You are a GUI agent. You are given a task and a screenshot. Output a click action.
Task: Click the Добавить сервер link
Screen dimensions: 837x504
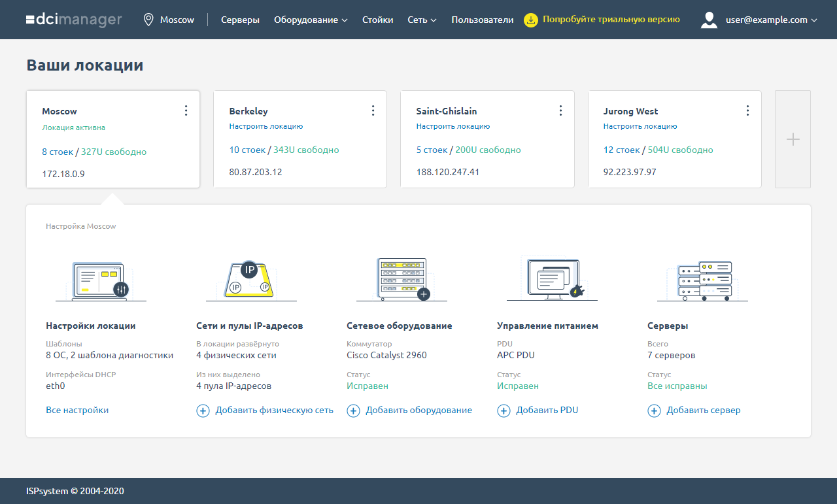point(704,411)
